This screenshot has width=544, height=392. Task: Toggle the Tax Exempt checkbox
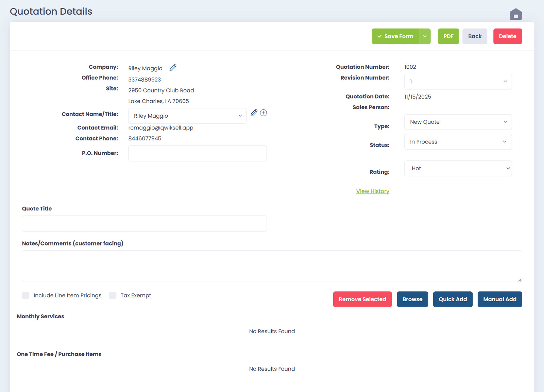tap(113, 295)
